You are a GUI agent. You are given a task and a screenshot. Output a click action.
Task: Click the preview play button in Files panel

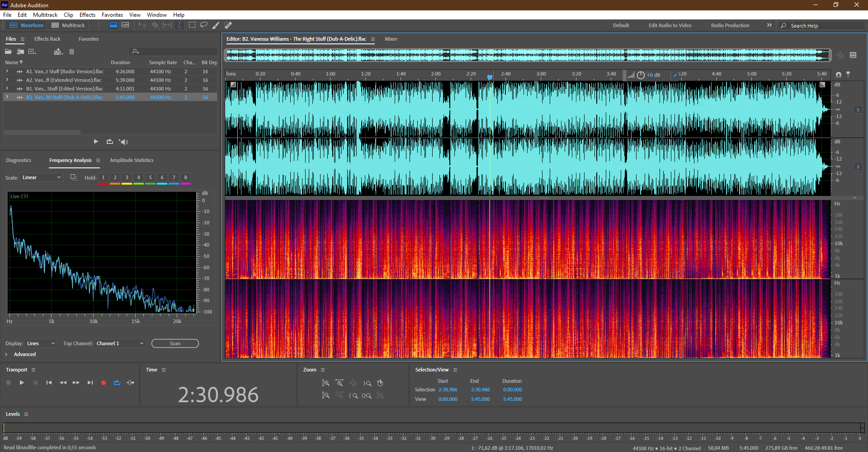95,142
